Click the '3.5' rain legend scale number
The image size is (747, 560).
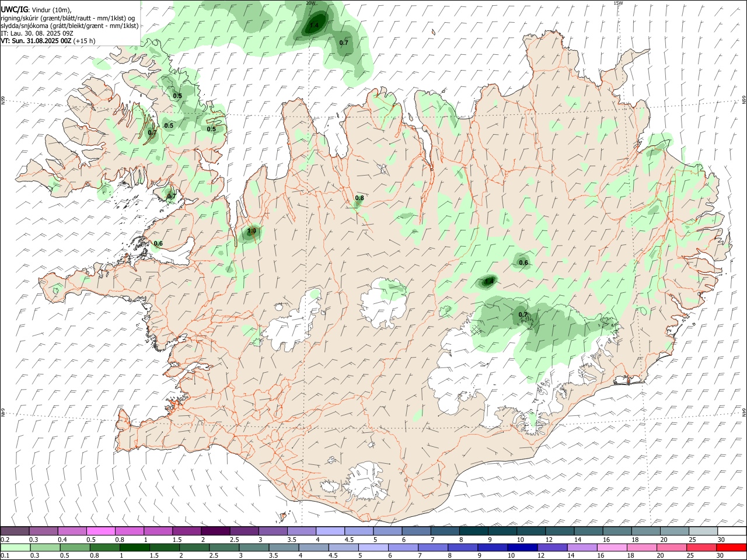point(274,556)
